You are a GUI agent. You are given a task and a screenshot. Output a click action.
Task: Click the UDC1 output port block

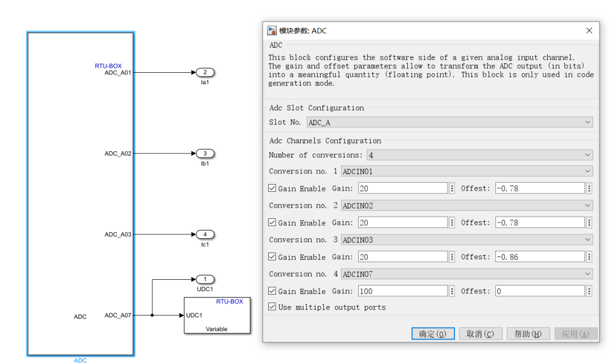tap(205, 279)
